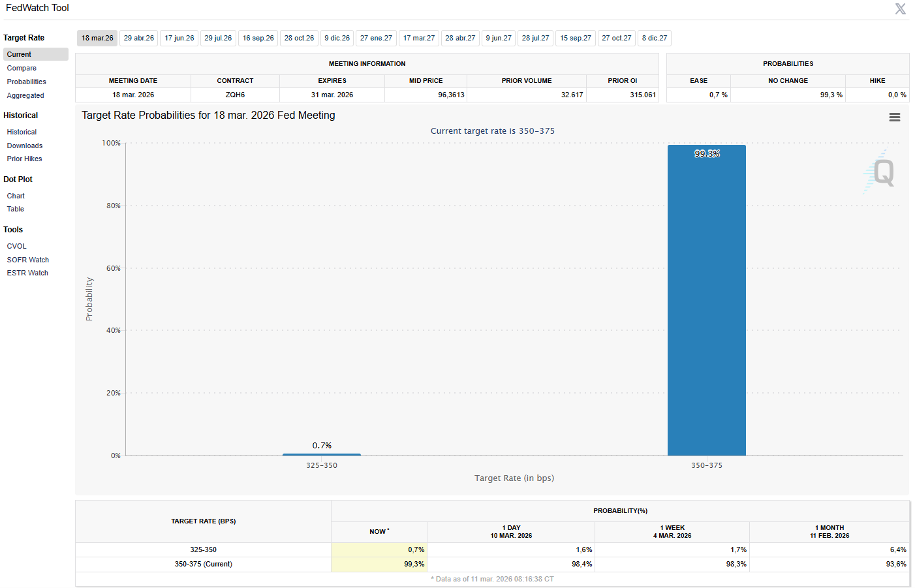Select the 9 dic.26 meeting date
The image size is (915, 588).
pos(337,39)
